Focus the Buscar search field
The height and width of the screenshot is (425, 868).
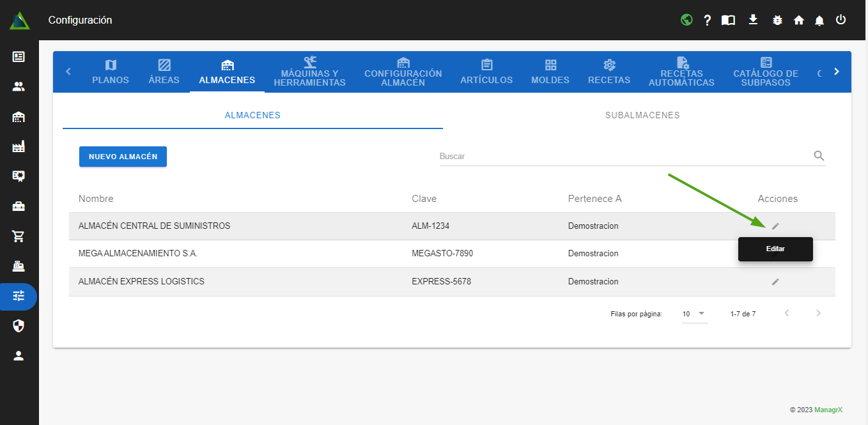click(x=623, y=156)
